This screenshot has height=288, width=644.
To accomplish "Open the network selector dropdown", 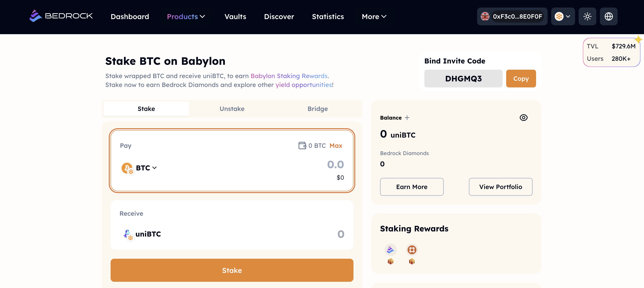I will 562,16.
